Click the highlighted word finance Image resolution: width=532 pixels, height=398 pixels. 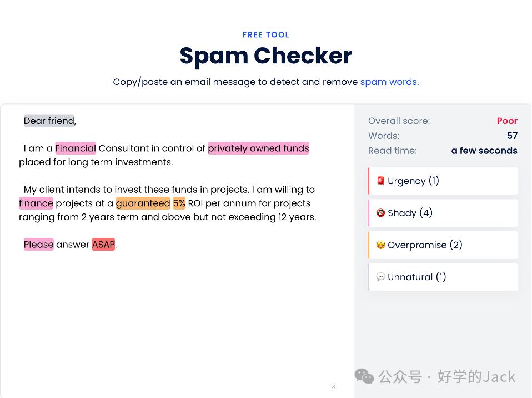click(36, 203)
